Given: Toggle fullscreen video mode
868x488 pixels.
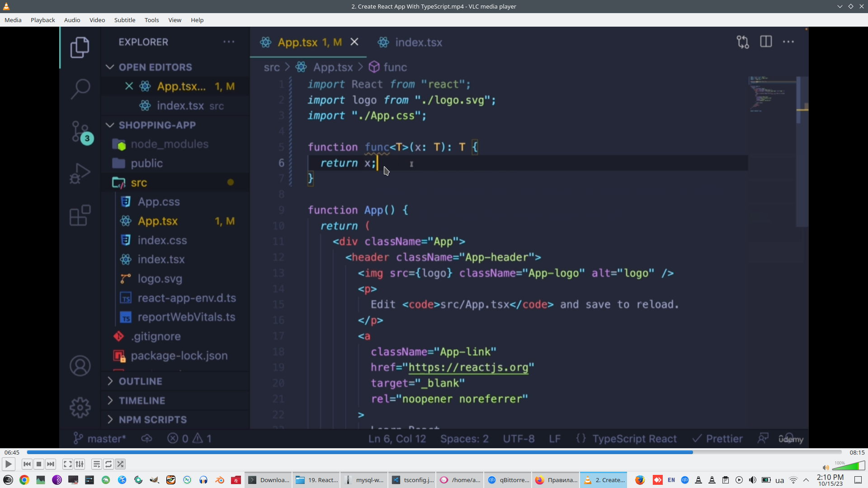Looking at the screenshot, I should tap(68, 464).
